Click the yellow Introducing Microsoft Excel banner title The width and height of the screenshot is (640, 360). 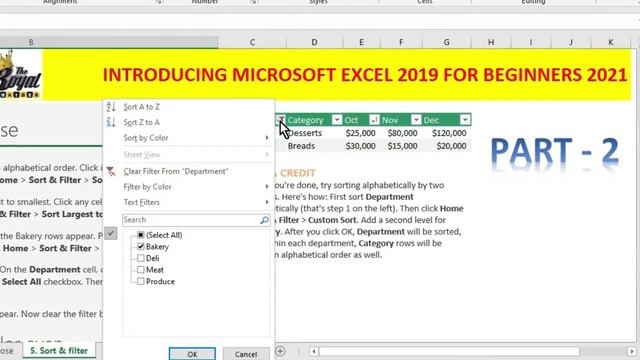[x=364, y=75]
